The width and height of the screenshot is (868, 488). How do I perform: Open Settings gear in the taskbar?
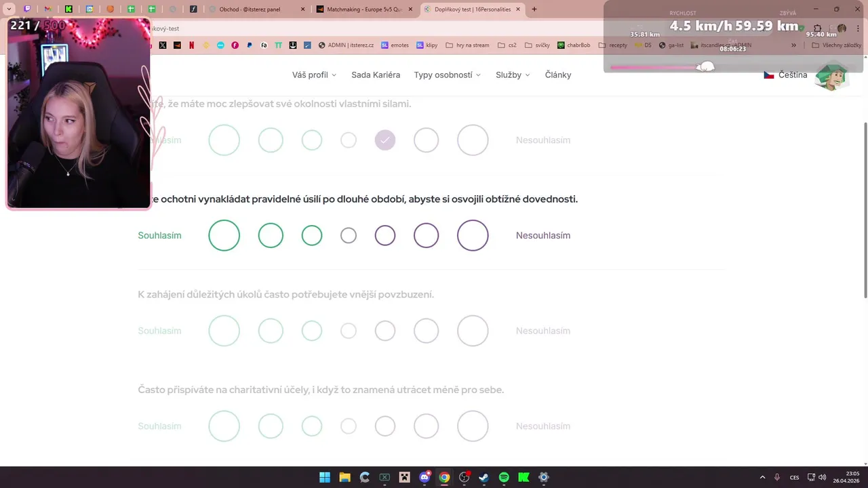544,477
